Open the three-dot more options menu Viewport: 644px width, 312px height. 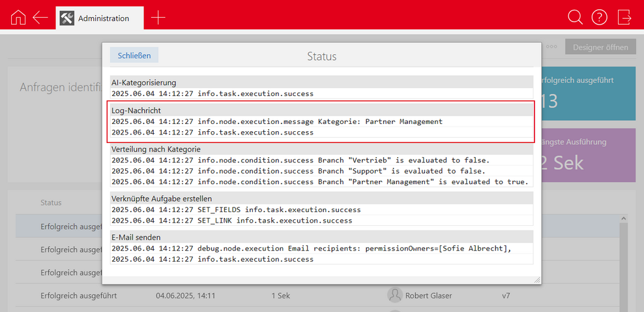552,47
